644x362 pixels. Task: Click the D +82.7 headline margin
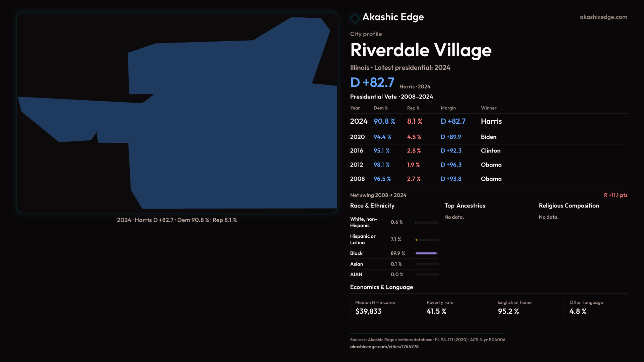point(372,82)
